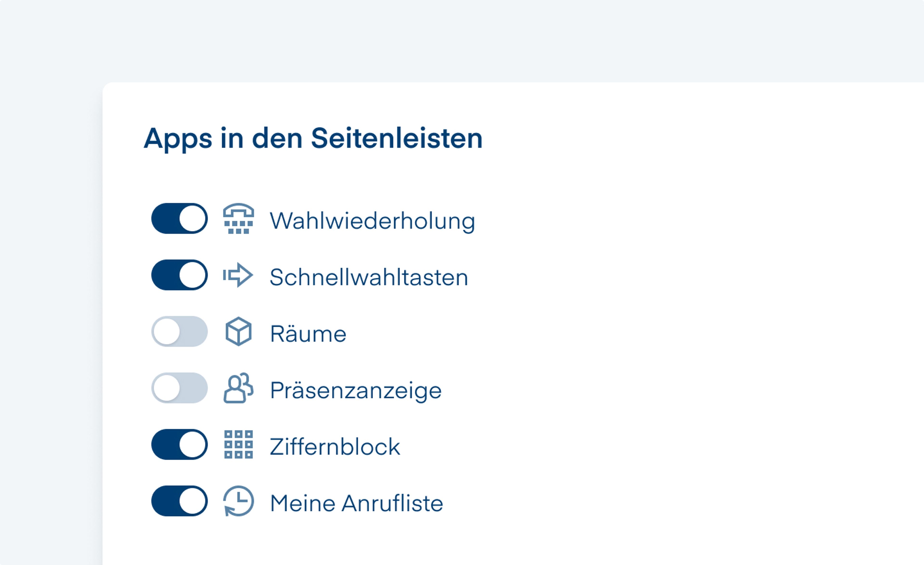924x565 pixels.
Task: Click the Präsenzanzeige label text
Action: 355,390
